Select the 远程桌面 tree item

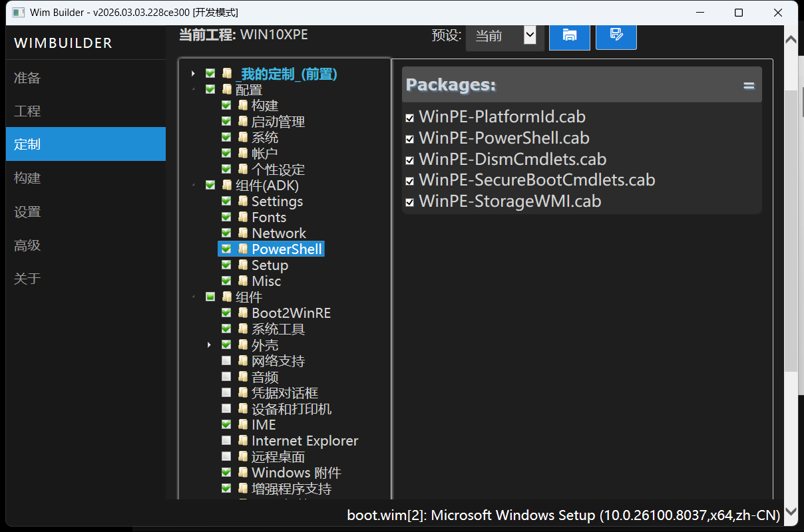278,457
